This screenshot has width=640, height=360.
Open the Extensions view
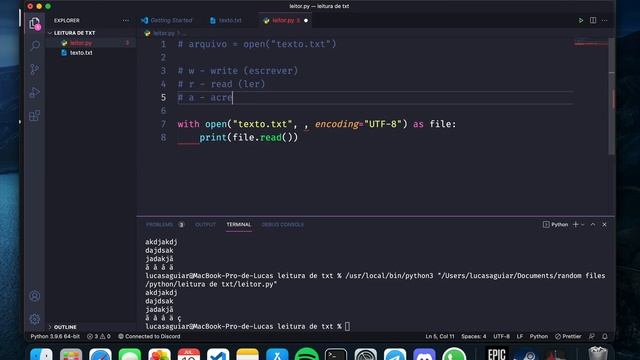point(35,116)
